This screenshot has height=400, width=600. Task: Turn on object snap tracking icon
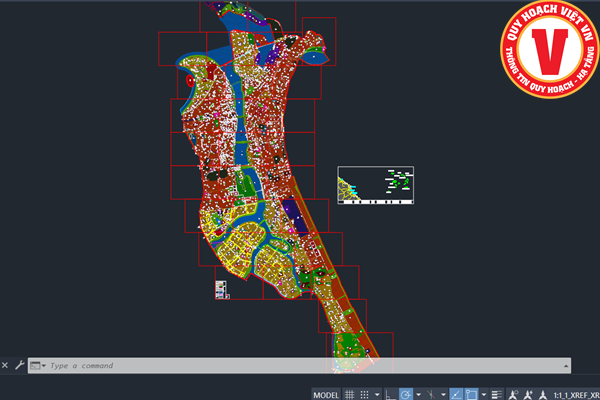(x=456, y=394)
